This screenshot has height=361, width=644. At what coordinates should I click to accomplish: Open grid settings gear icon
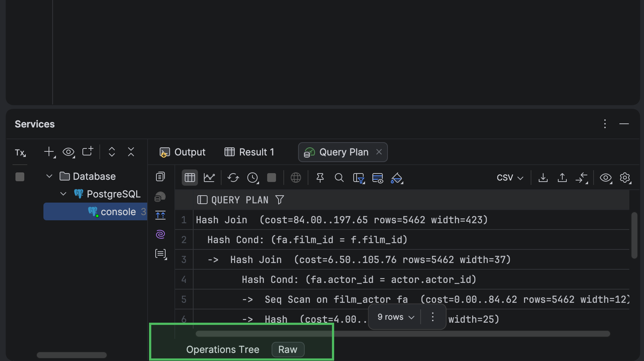click(x=625, y=178)
